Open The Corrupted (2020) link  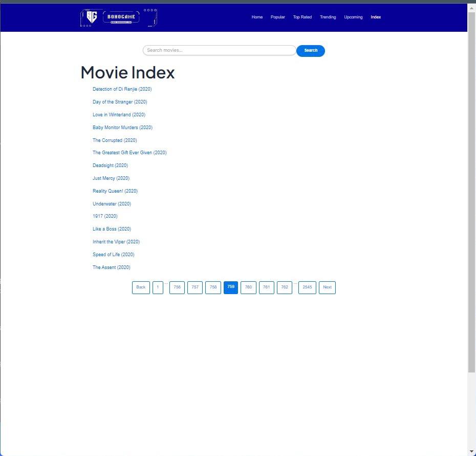[115, 140]
